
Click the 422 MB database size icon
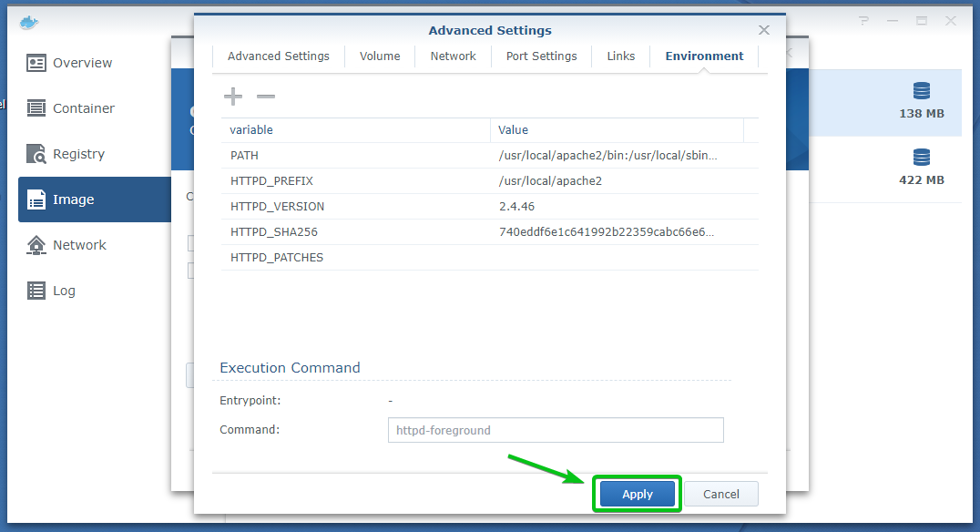(922, 158)
